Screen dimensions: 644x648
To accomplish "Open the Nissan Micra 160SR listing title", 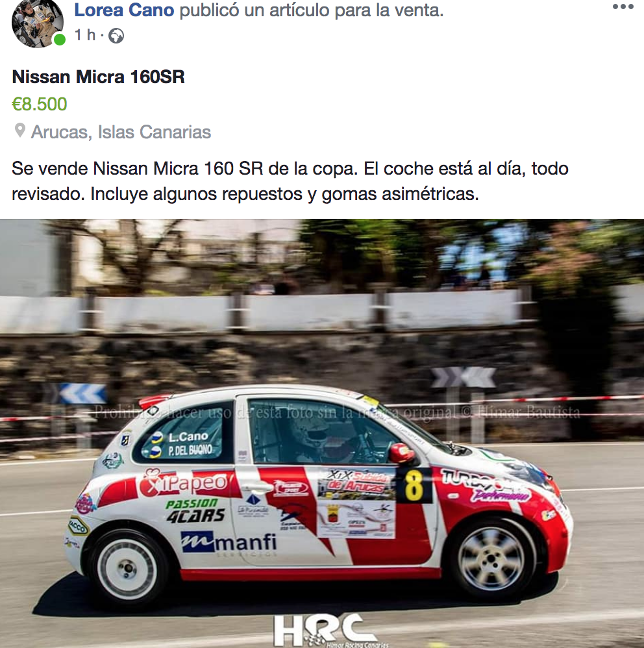I will click(x=98, y=77).
